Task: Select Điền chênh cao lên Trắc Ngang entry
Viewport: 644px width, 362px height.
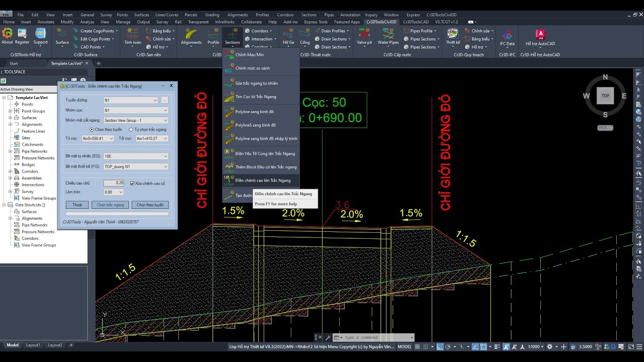Action: tap(261, 180)
